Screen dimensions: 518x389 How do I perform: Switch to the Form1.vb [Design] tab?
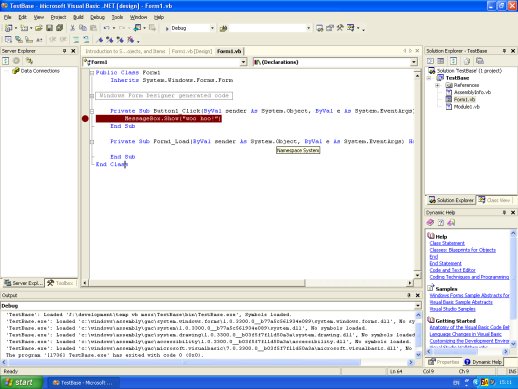click(192, 51)
